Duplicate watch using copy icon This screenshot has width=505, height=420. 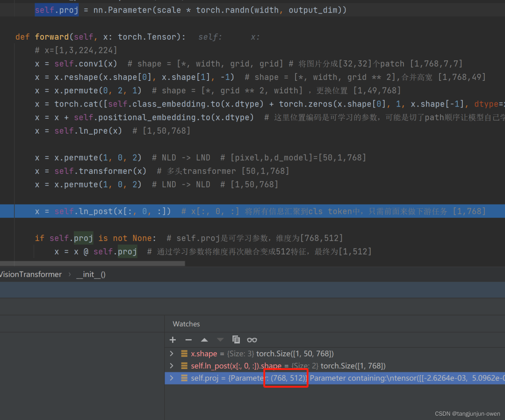tap(236, 340)
